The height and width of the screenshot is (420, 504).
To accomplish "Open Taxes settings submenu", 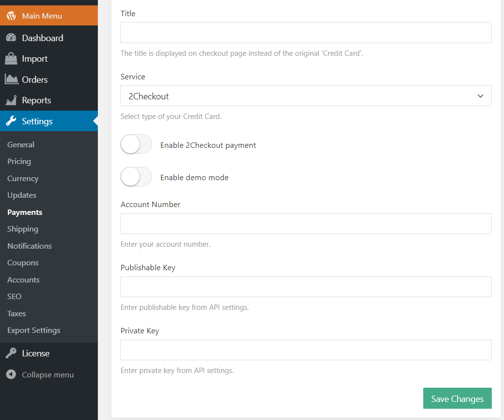I will tap(17, 314).
